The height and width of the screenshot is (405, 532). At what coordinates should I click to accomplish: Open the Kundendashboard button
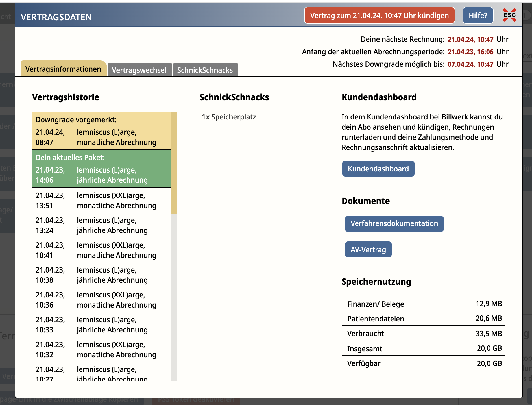pyautogui.click(x=378, y=169)
